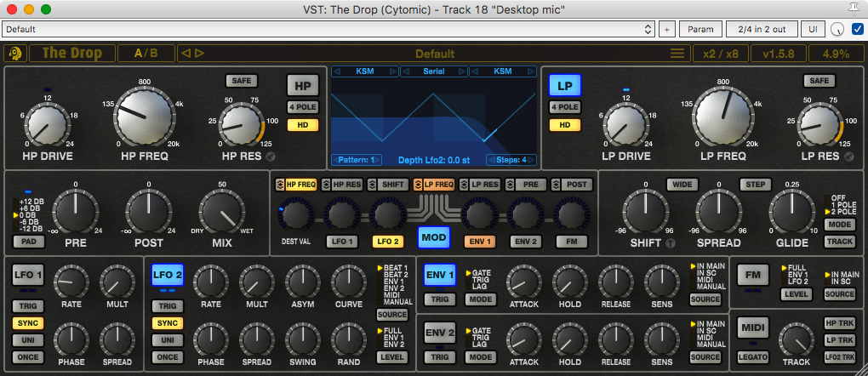Select the ENV 2 modulation source tab

point(525,242)
